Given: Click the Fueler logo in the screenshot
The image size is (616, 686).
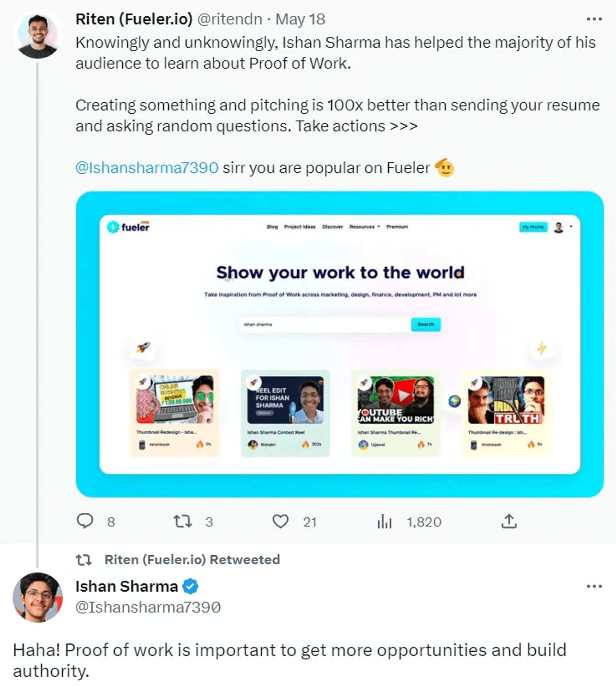Looking at the screenshot, I should click(x=128, y=227).
